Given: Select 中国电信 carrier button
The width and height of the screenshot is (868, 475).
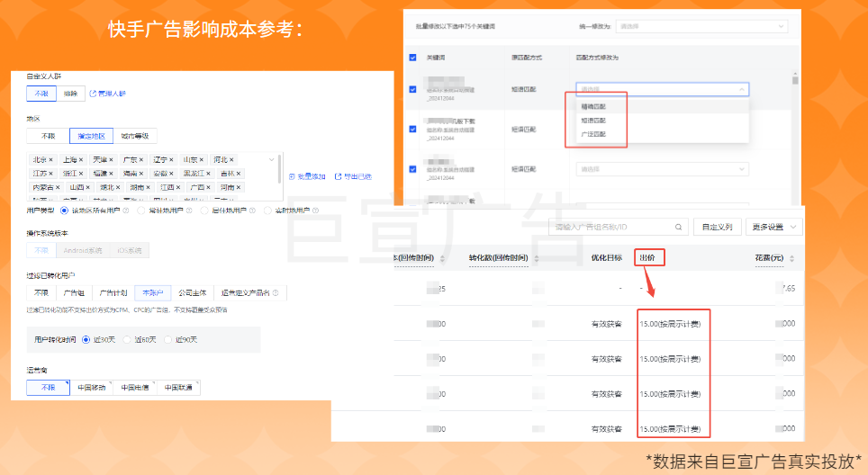Looking at the screenshot, I should [x=135, y=388].
